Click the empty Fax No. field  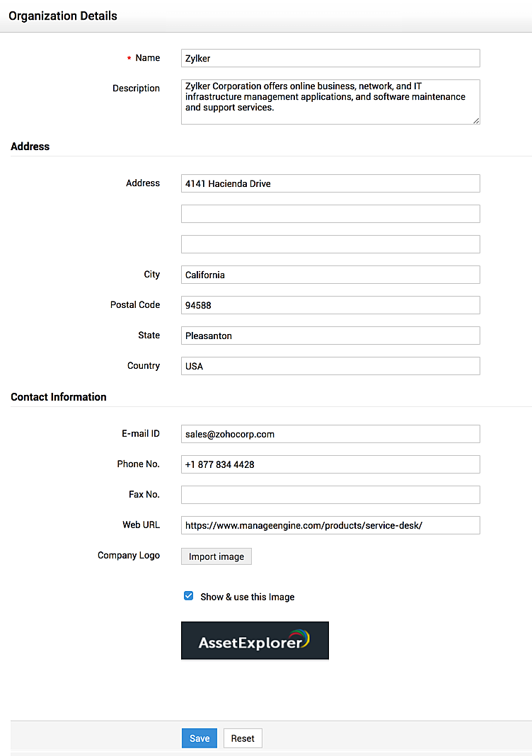pos(330,495)
